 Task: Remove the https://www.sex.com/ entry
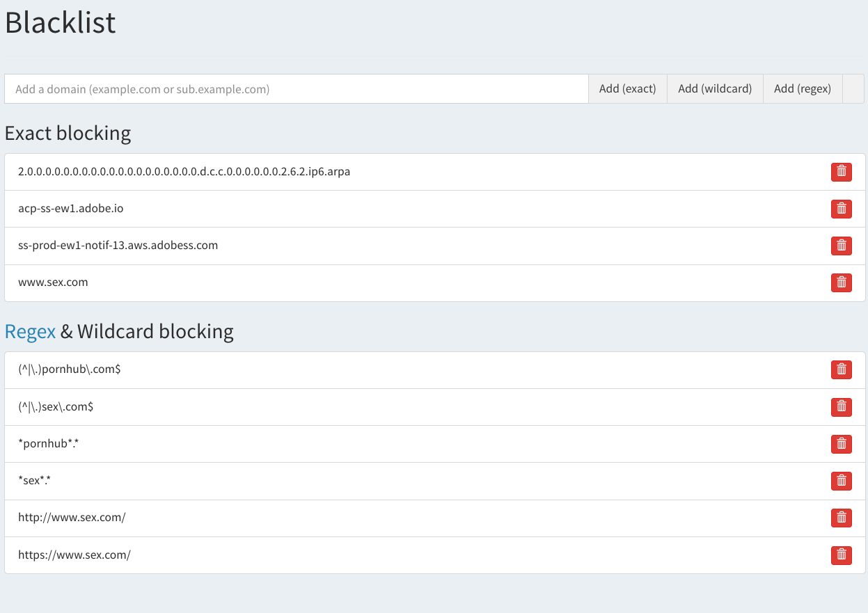[x=841, y=555]
